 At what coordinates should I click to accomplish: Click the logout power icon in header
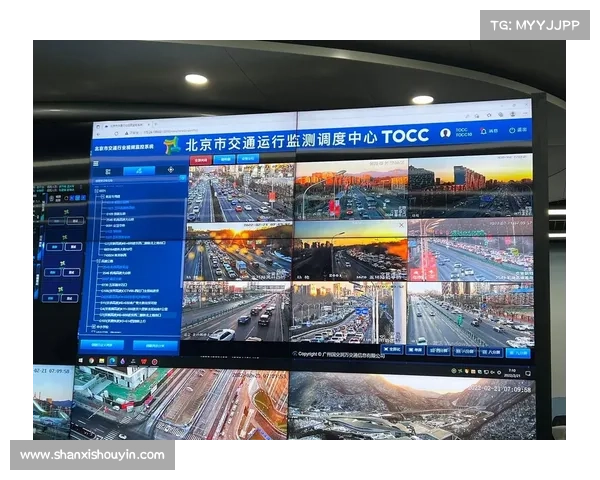pos(513,130)
